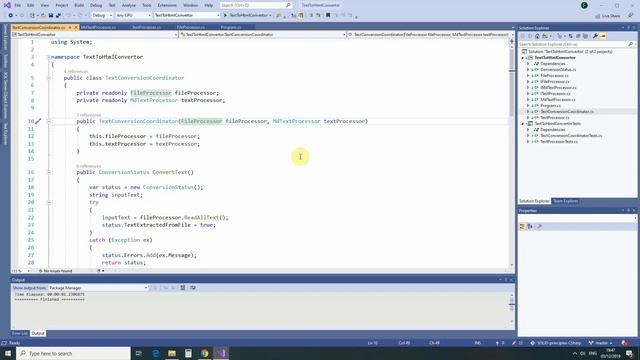Open the Extensions menu
This screenshot has width=640, height=360.
coord(167,5)
